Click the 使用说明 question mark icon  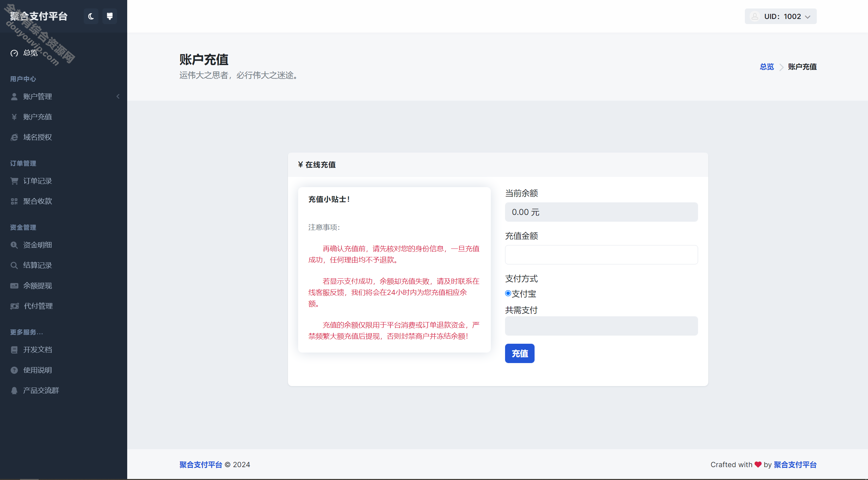pyautogui.click(x=14, y=370)
